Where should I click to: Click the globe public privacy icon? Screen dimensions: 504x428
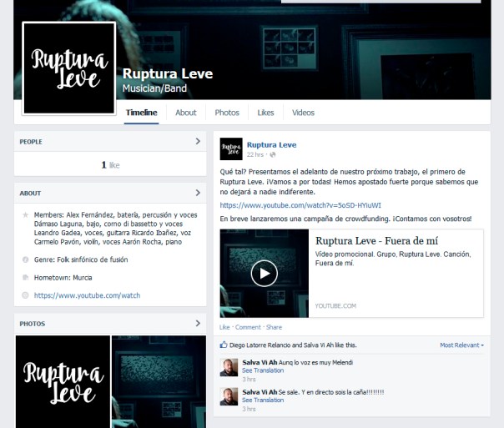pos(273,154)
